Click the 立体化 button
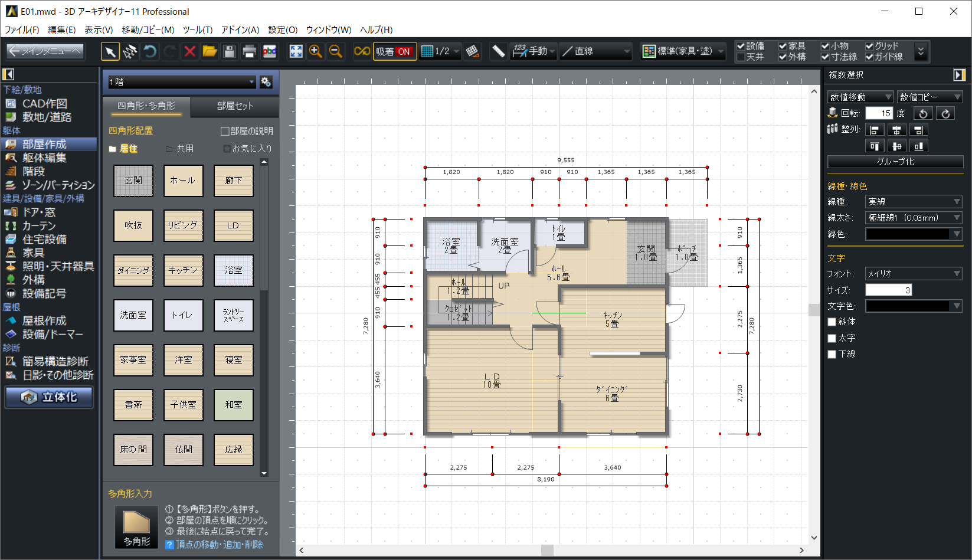Screen dimensions: 972x560 (x=50, y=397)
